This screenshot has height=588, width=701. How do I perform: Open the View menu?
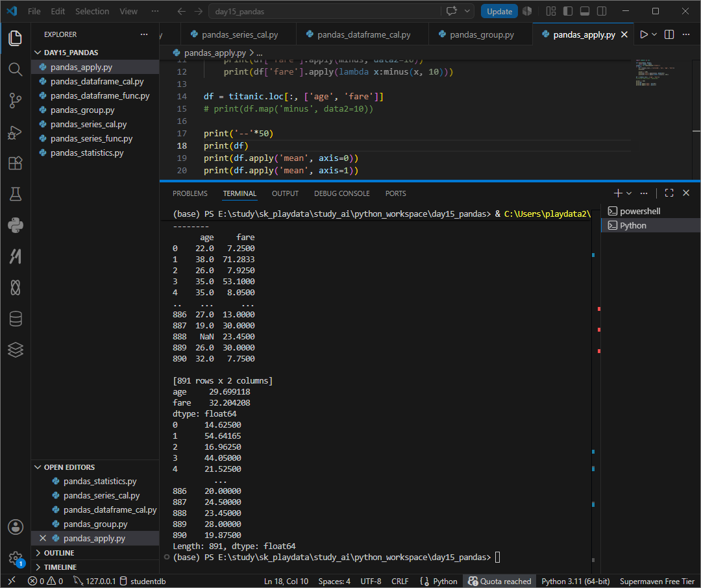129,11
